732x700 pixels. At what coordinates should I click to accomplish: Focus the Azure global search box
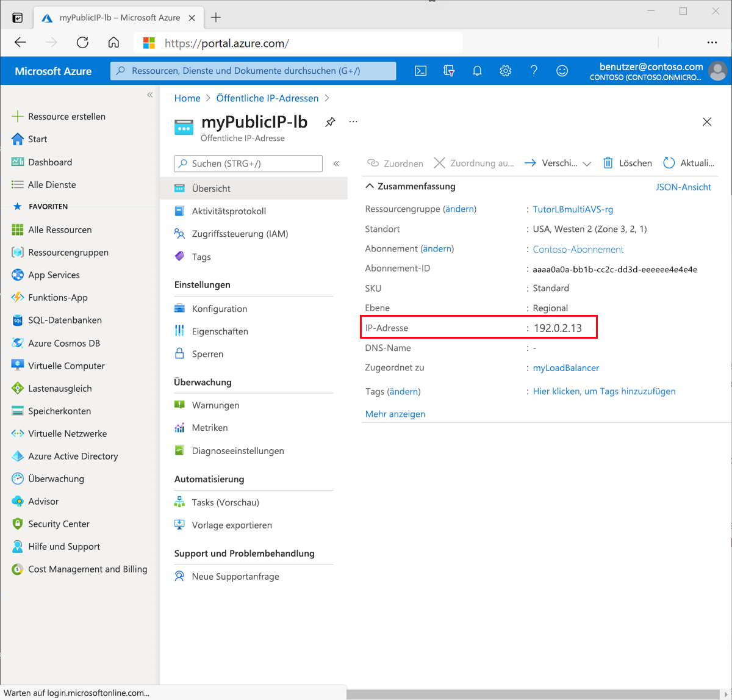[253, 71]
